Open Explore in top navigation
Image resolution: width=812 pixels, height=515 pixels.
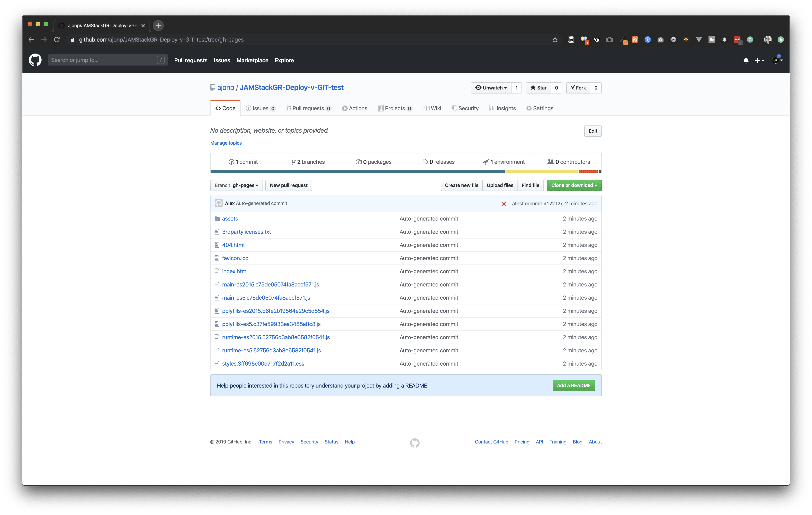coord(284,60)
